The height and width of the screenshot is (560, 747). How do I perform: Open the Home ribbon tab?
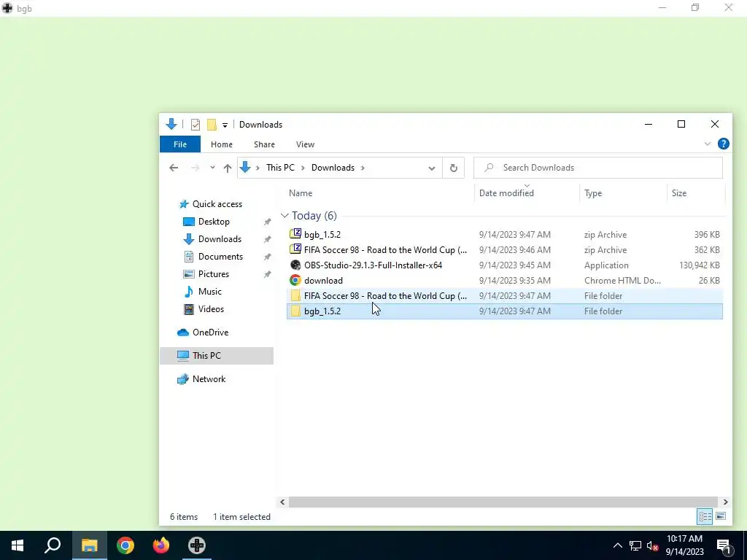click(222, 144)
